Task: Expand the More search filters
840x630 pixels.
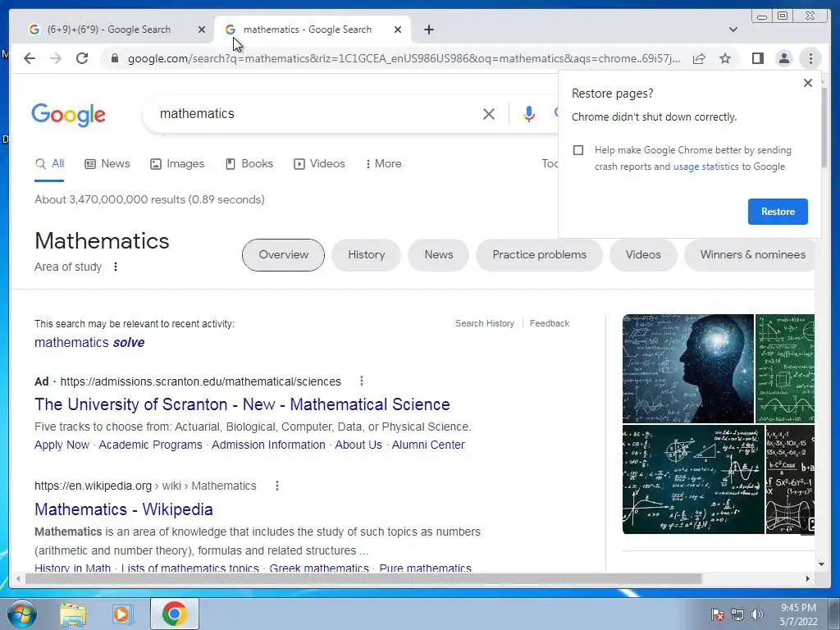Action: click(384, 163)
